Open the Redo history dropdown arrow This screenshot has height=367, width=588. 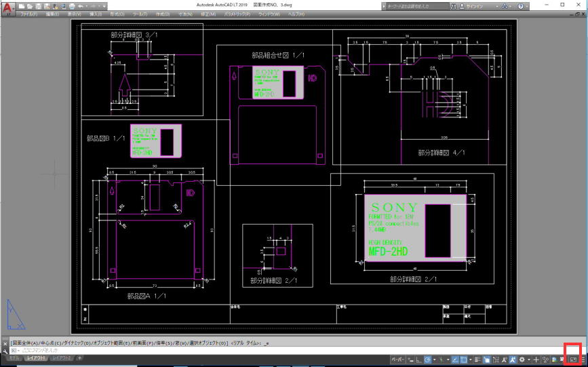100,6
